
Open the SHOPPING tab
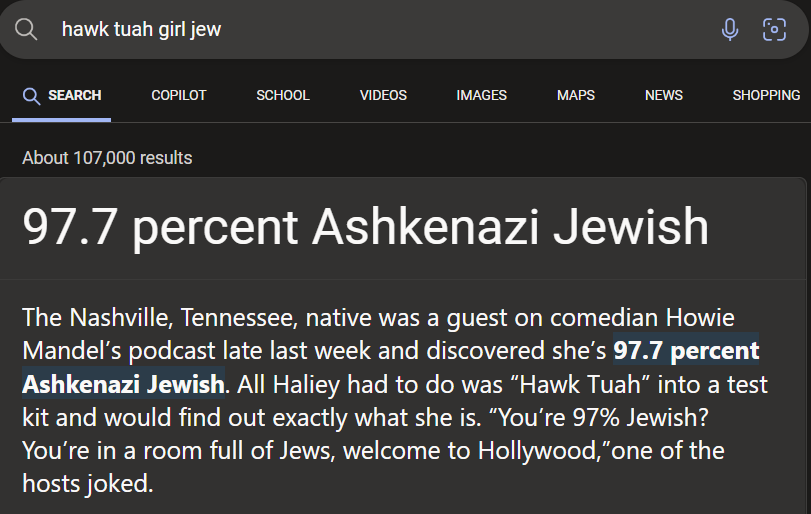tap(766, 96)
